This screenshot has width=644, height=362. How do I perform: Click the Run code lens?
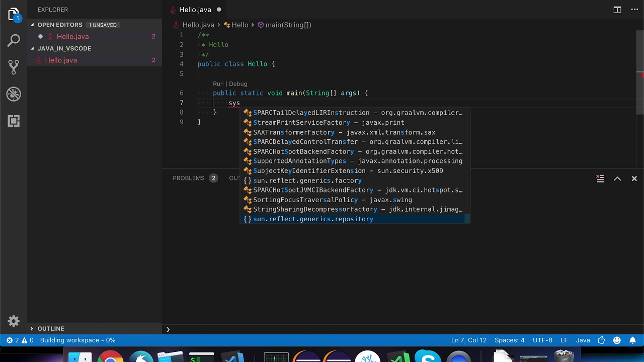(218, 84)
